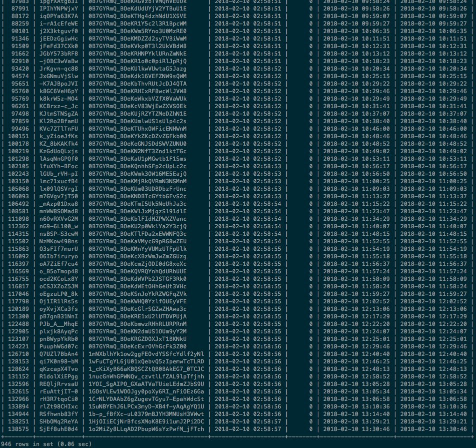Select row ID 124221

pyautogui.click(x=18, y=346)
